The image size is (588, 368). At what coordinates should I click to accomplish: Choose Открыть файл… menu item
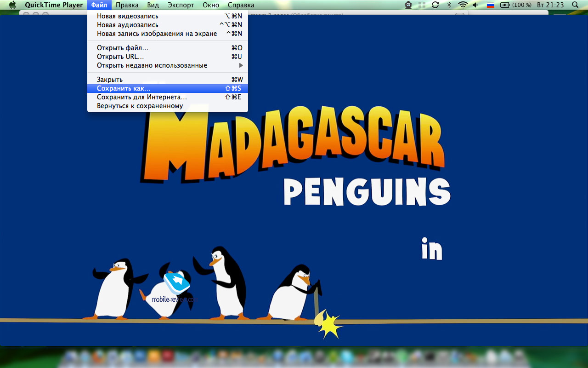click(168, 48)
